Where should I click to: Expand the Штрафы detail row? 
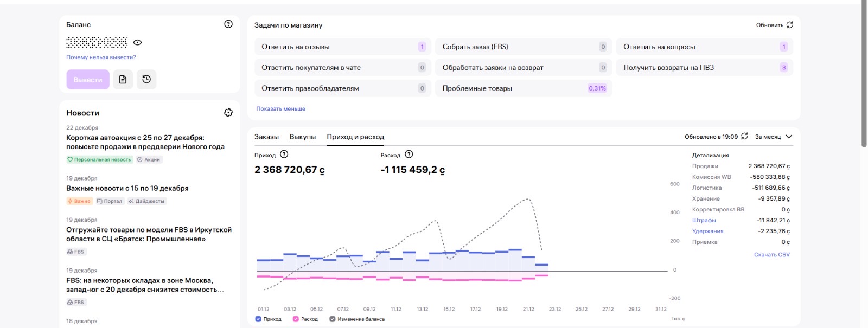(x=704, y=220)
